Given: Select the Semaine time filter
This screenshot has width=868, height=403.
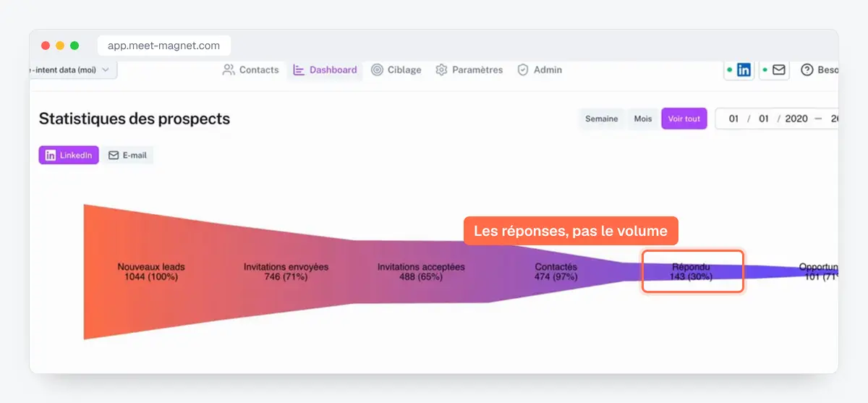Looking at the screenshot, I should coord(602,119).
